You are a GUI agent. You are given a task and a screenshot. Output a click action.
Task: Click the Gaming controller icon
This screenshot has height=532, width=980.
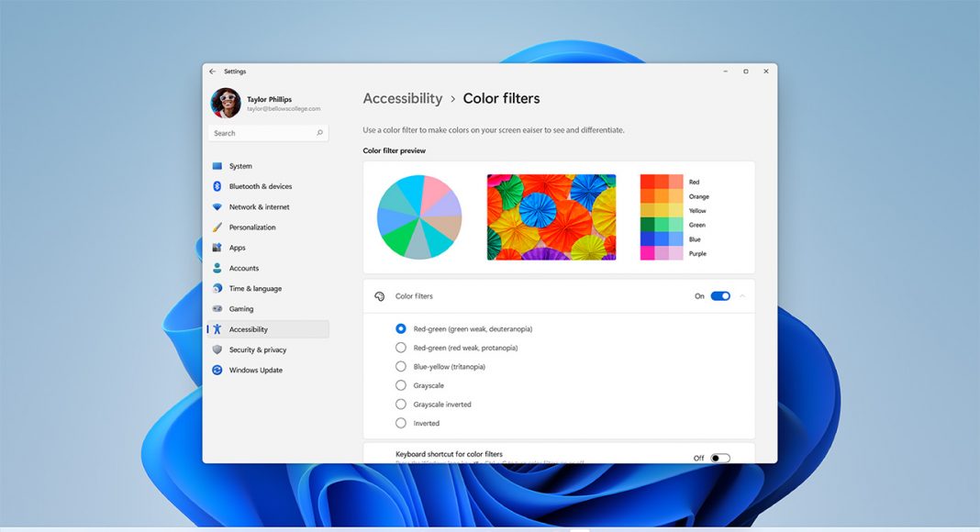pyautogui.click(x=217, y=308)
